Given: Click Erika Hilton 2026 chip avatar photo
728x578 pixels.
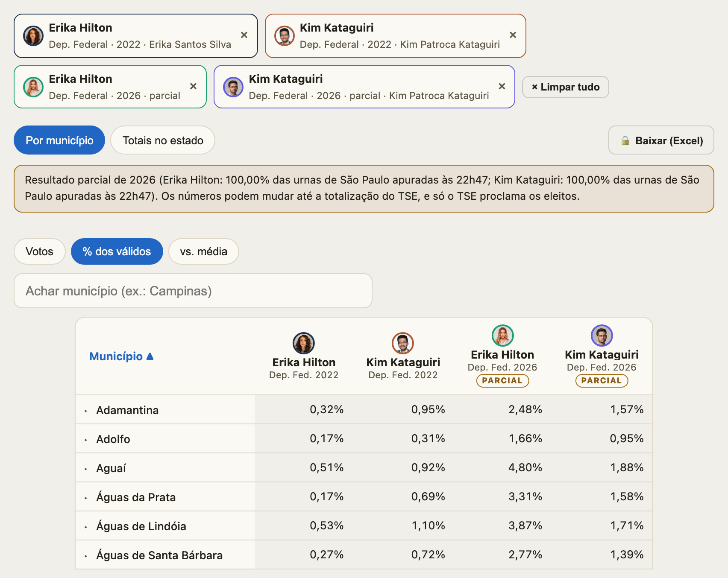Looking at the screenshot, I should [x=33, y=87].
